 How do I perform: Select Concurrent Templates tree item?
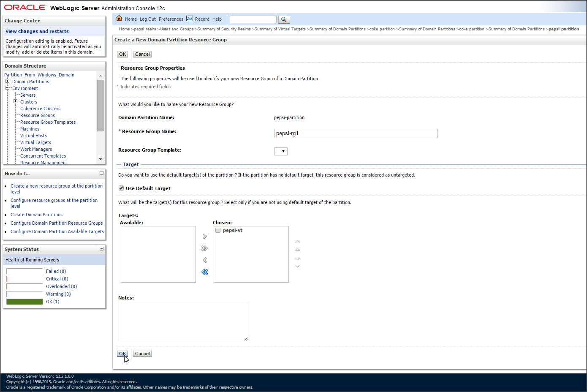43,156
